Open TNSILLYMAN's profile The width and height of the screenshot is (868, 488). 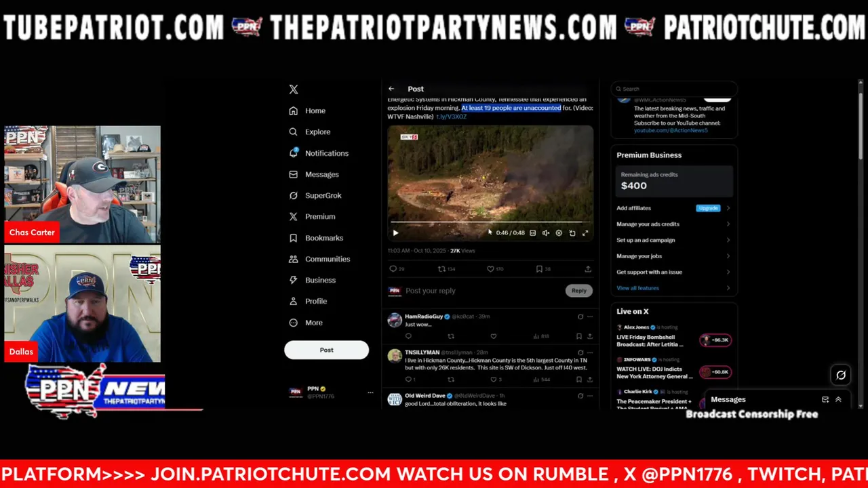[x=422, y=352]
